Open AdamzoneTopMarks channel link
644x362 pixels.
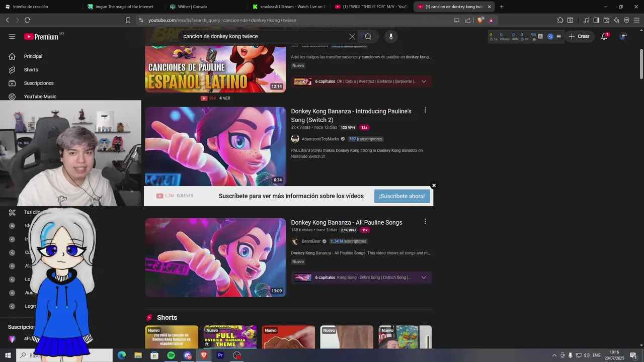(320, 139)
